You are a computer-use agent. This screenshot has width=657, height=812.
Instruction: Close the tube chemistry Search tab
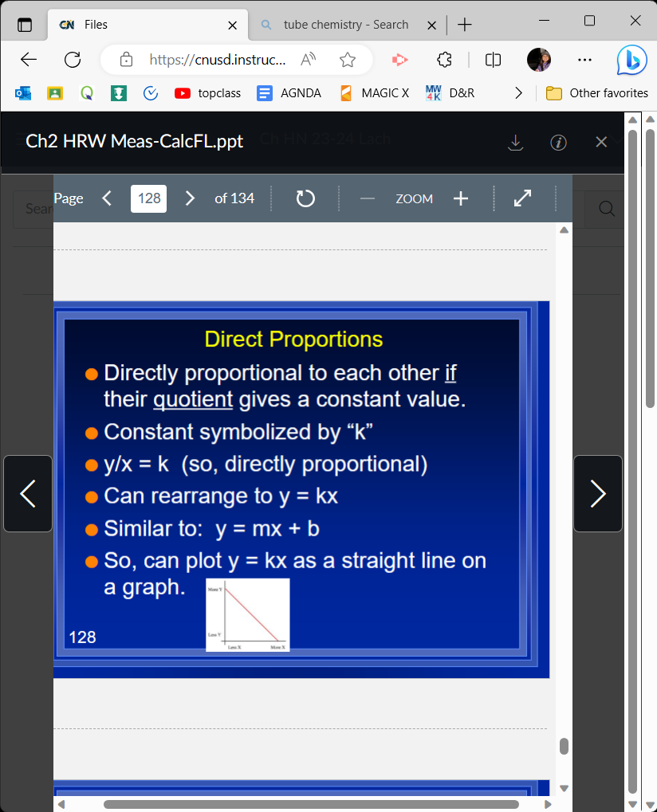coord(431,25)
